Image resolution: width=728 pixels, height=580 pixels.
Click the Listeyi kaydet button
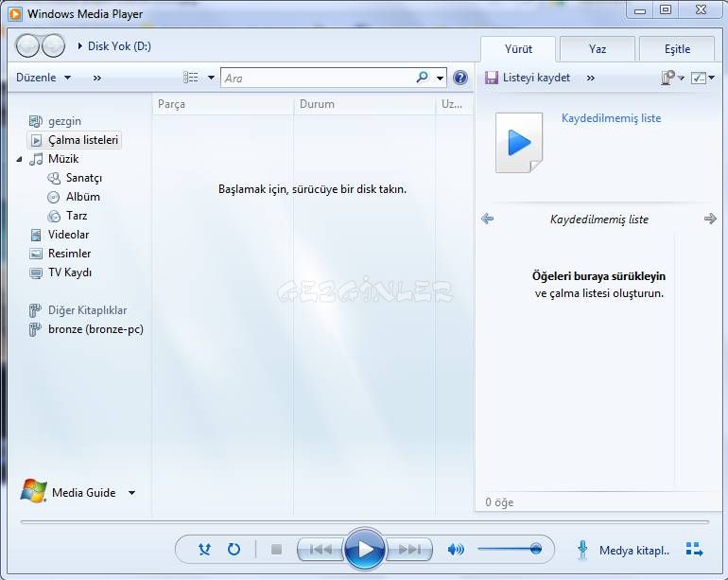[528, 78]
